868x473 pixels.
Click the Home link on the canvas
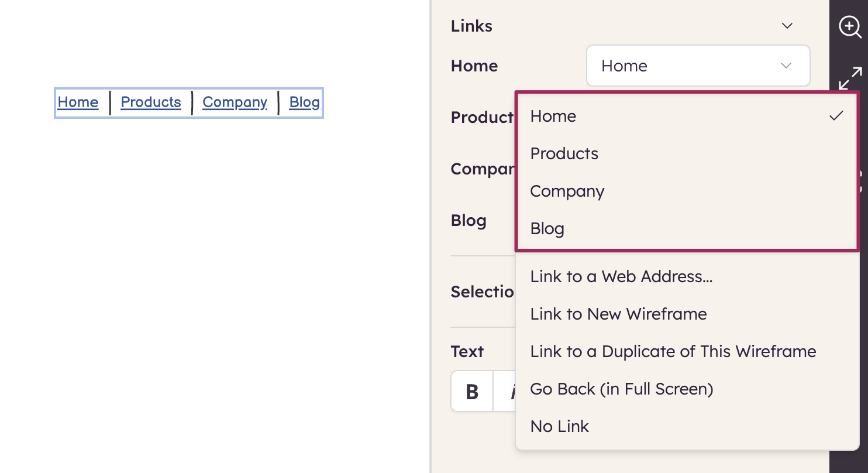click(78, 102)
